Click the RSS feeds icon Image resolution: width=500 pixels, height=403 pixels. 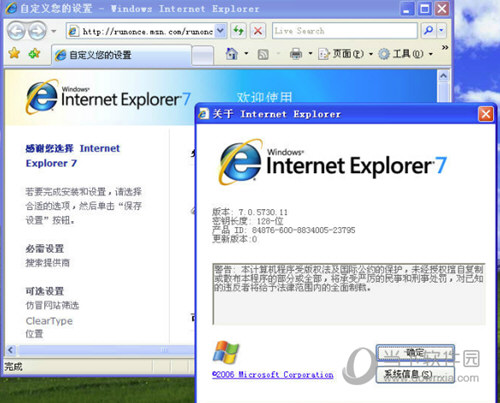263,54
